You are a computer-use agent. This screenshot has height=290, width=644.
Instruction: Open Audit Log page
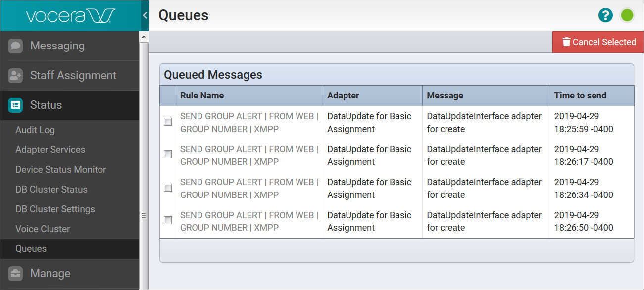35,130
